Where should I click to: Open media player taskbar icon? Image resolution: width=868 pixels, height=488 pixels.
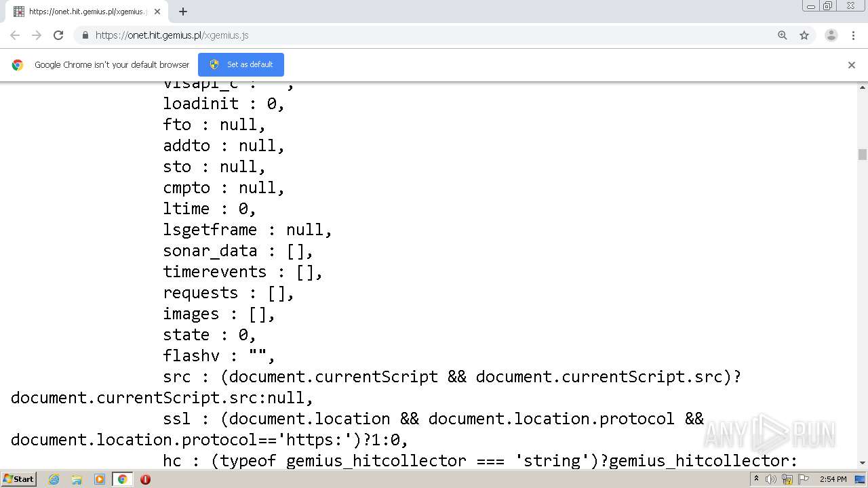[100, 479]
